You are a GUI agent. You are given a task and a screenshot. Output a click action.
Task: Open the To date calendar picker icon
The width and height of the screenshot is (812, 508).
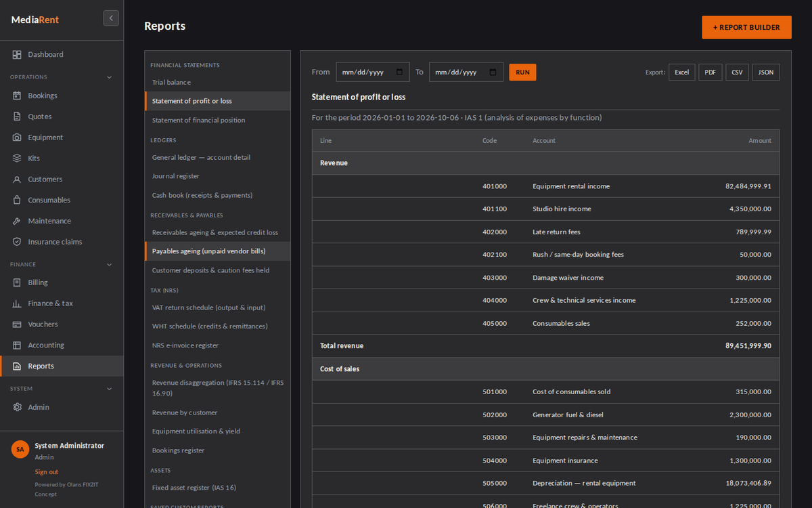click(x=493, y=72)
